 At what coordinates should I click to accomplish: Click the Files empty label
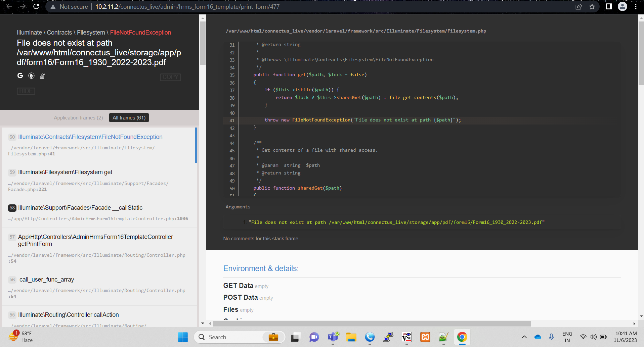coord(238,309)
